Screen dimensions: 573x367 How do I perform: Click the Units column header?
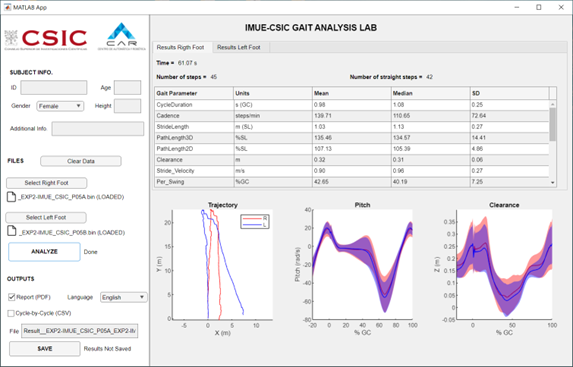273,93
